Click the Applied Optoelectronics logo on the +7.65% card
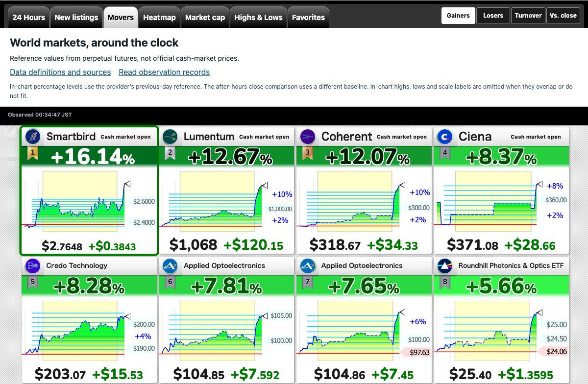588x384 pixels. coord(308,266)
